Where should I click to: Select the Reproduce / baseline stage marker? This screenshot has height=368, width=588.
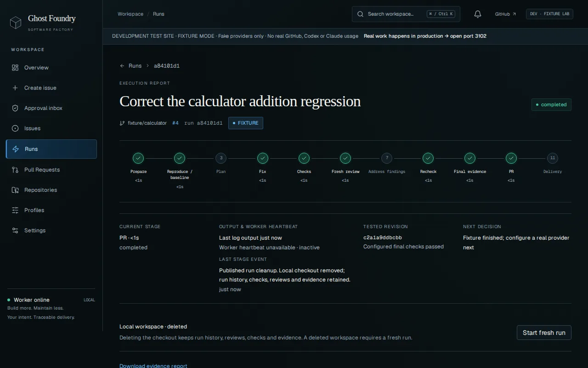pos(180,158)
